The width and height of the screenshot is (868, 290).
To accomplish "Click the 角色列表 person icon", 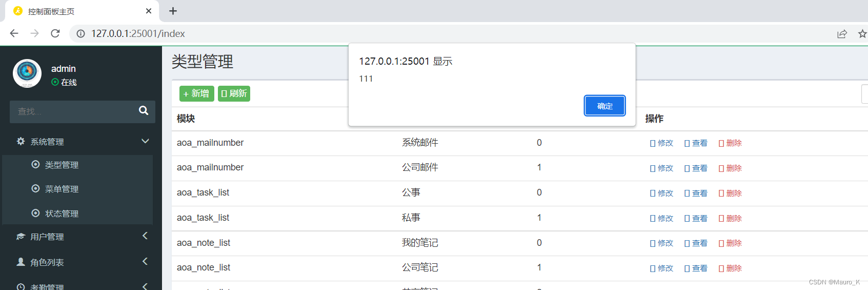I will click(x=21, y=262).
